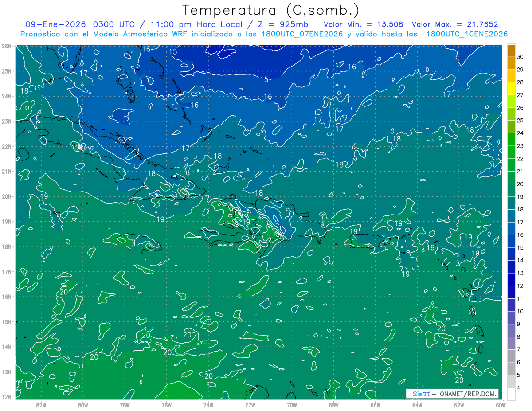Click the valid-until time "1800UTC_10ENE2026"

467,34
